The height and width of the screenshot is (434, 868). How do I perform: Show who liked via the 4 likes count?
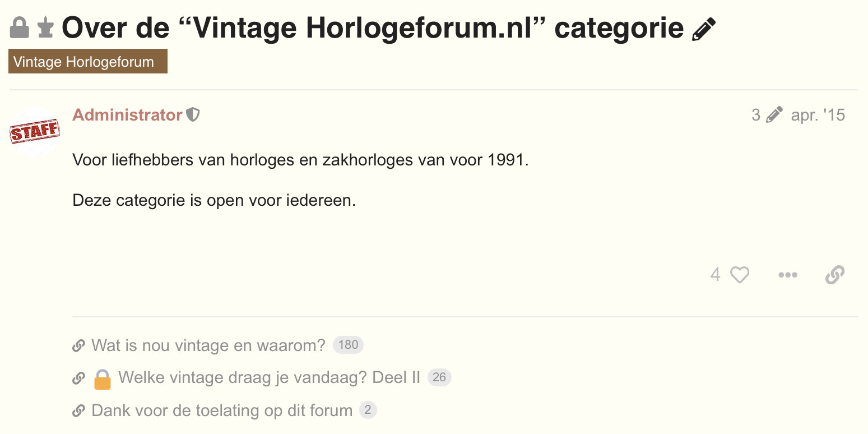pyautogui.click(x=715, y=275)
